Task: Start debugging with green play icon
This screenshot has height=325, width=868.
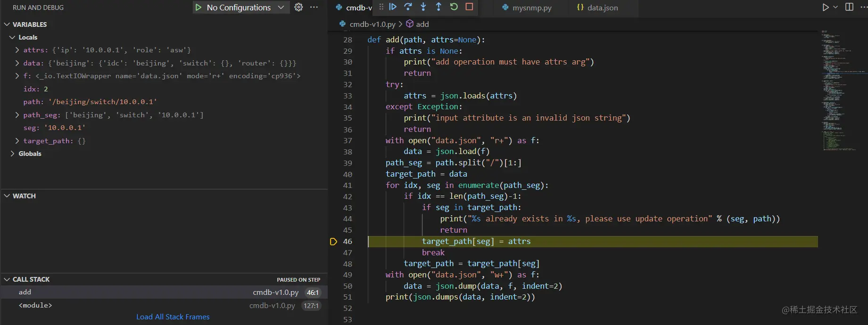Action: point(198,8)
